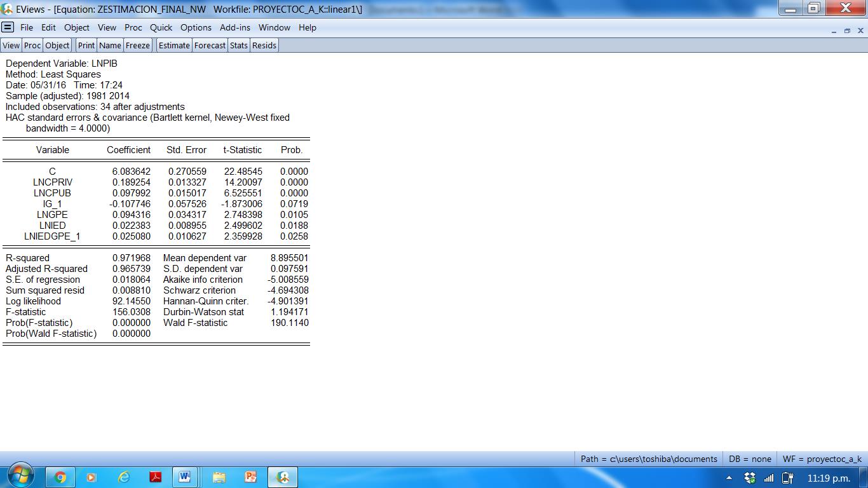The height and width of the screenshot is (488, 868).
Task: Open the Proc menu in the menu bar
Action: point(133,27)
